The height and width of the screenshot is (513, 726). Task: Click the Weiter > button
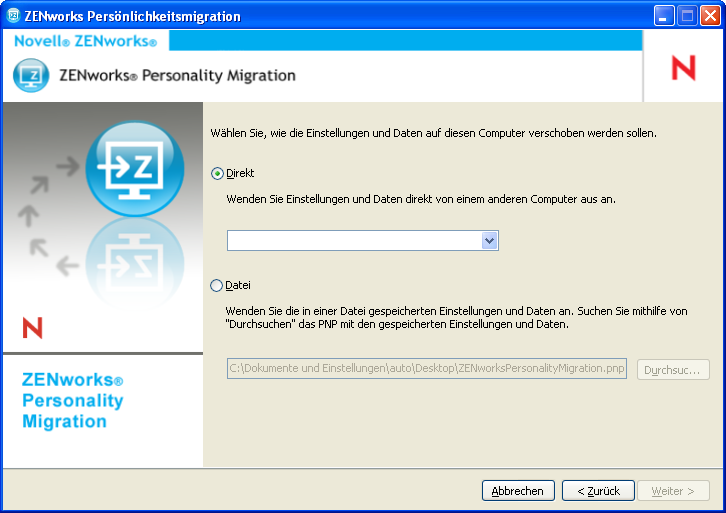click(673, 491)
